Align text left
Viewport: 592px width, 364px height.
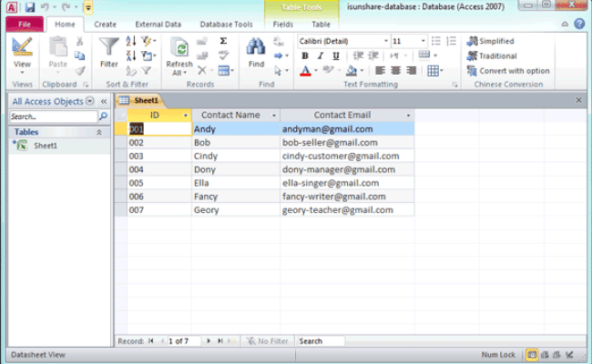point(380,71)
